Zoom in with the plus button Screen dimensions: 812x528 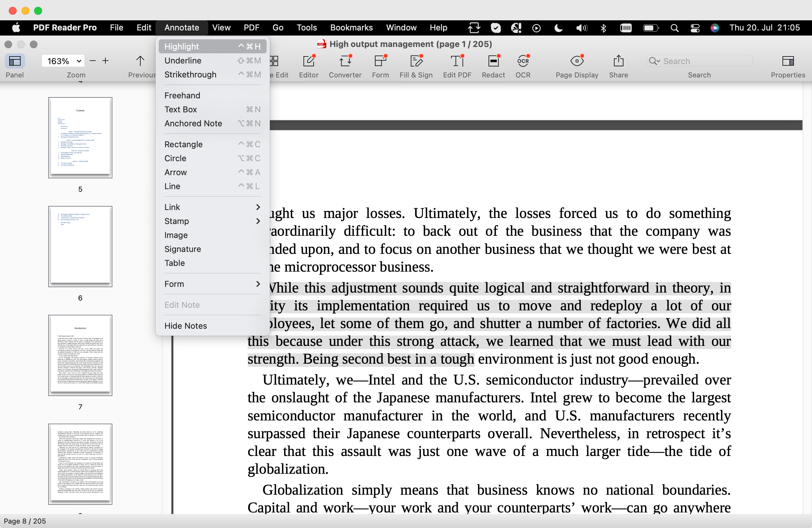[x=105, y=61]
